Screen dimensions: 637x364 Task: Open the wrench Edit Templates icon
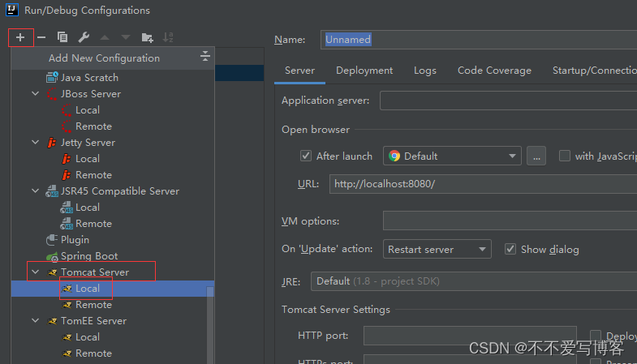pos(84,37)
